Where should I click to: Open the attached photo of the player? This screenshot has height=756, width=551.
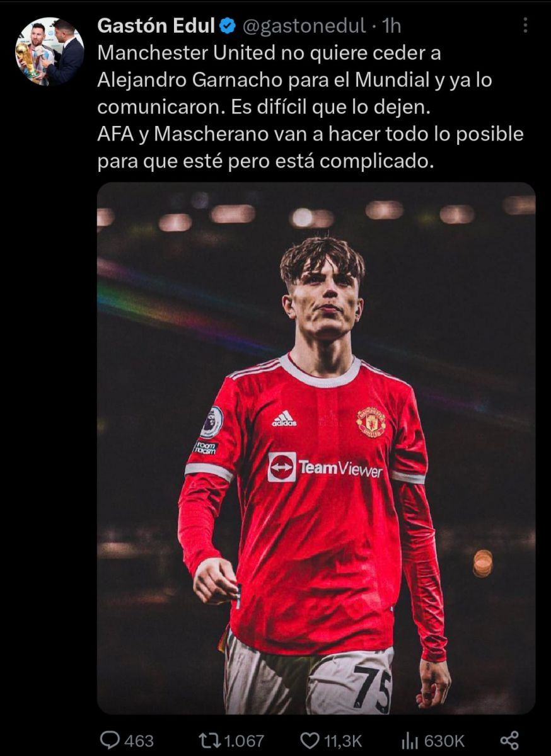coord(316,449)
